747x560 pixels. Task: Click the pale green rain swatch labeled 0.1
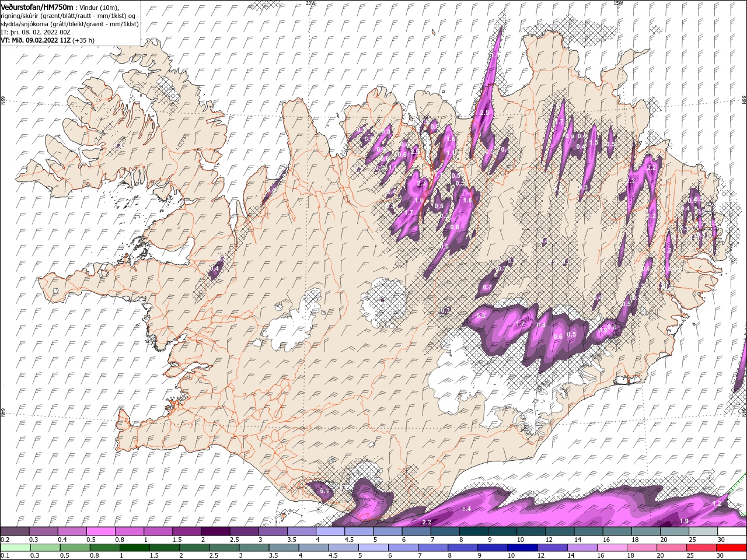[x=15, y=548]
